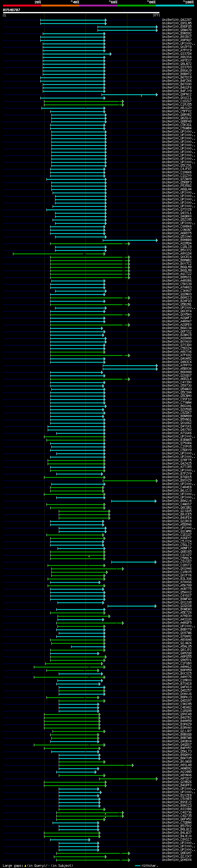The width and height of the screenshot is (197, 868).
Task: Select hit label UniRef100_A7F692
Action: click(x=177, y=355)
